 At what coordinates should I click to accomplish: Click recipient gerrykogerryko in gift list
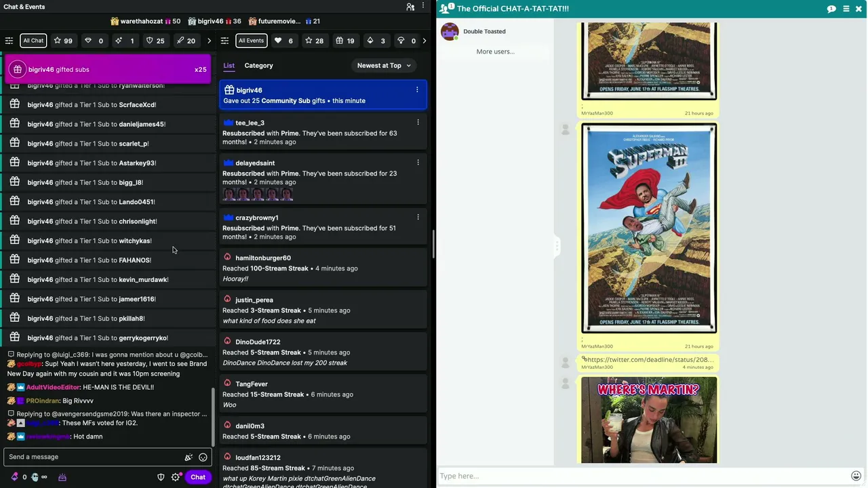click(x=143, y=338)
